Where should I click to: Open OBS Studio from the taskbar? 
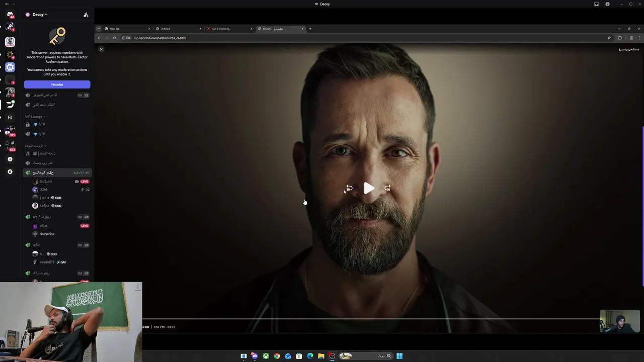(332, 356)
